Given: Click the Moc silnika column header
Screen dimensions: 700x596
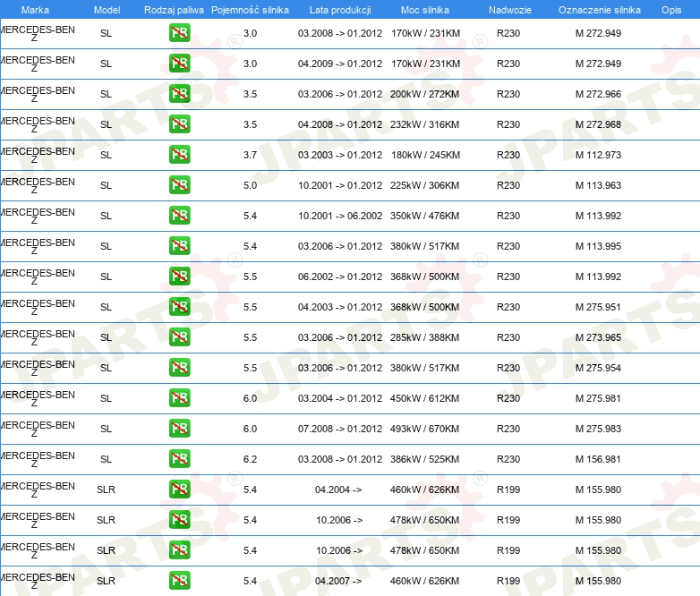Looking at the screenshot, I should coord(425,10).
